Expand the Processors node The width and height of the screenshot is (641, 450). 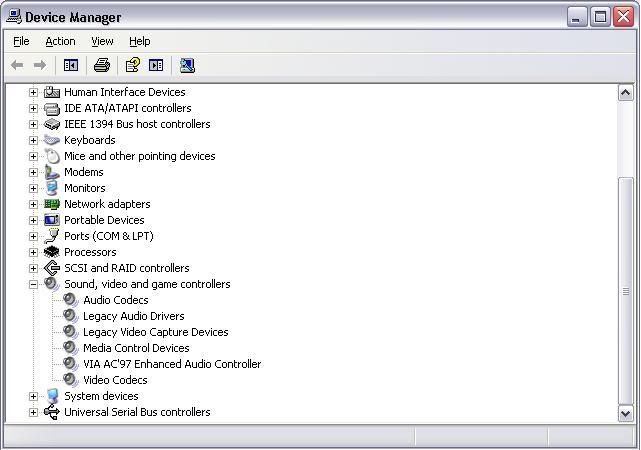point(33,252)
